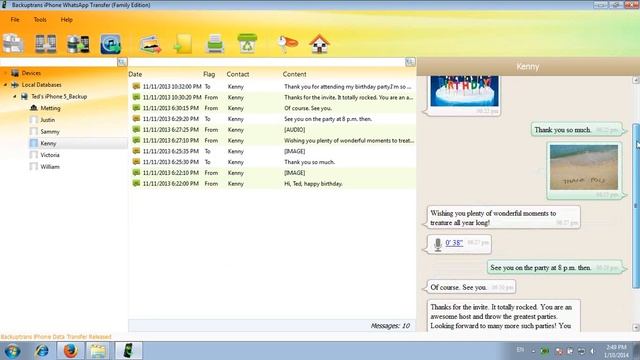The height and width of the screenshot is (360, 640).
Task: Open Firefox from the taskbar
Action: click(70, 351)
